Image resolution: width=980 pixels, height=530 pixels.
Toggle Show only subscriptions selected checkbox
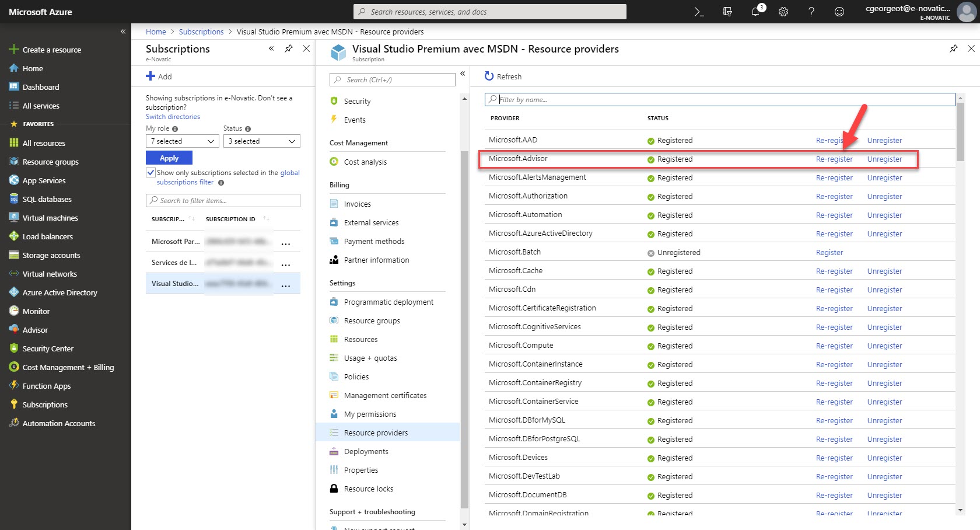pyautogui.click(x=150, y=173)
